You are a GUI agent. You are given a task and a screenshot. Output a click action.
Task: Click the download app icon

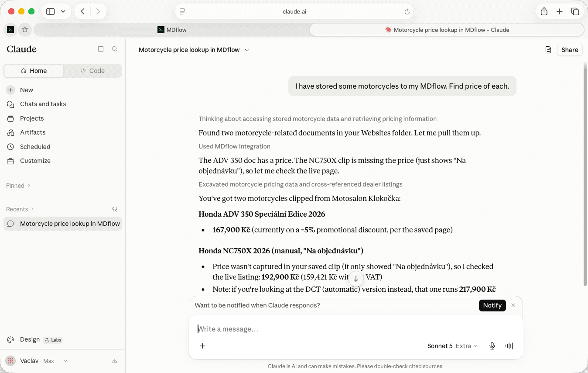tap(115, 361)
